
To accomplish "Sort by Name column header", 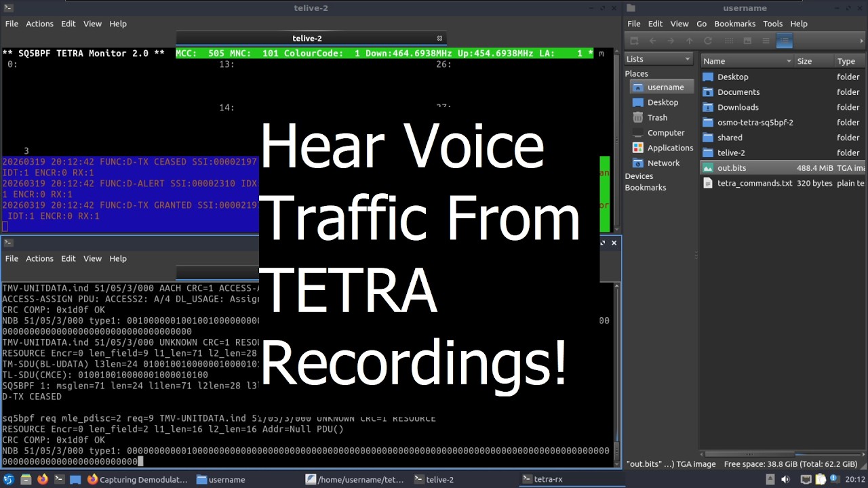I will [747, 61].
